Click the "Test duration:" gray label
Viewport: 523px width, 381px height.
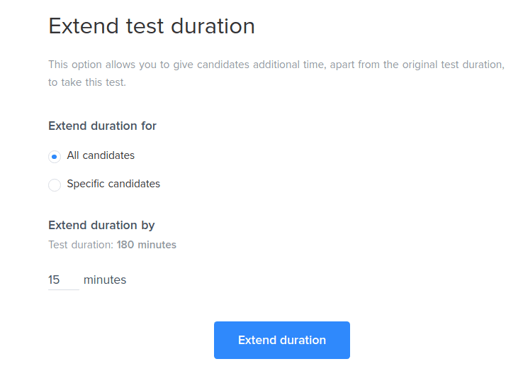coord(81,245)
